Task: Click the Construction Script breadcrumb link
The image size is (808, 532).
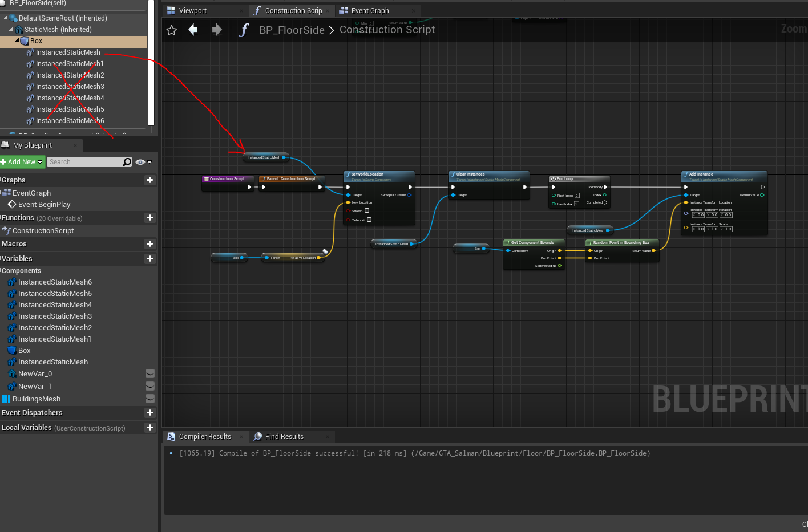Action: pyautogui.click(x=387, y=30)
